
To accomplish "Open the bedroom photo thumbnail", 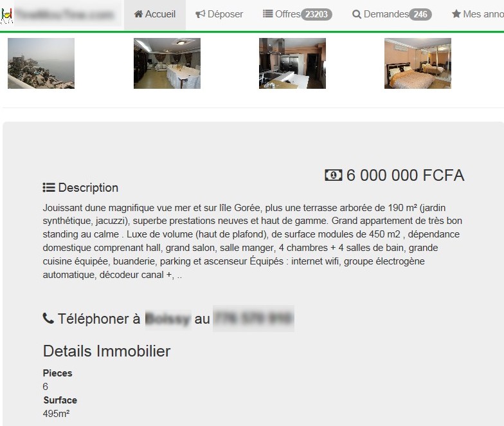I will point(418,63).
